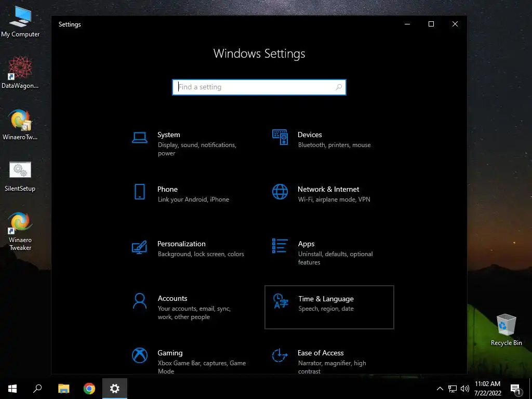Open the System settings laptop icon
The width and height of the screenshot is (532, 399).
(139, 137)
